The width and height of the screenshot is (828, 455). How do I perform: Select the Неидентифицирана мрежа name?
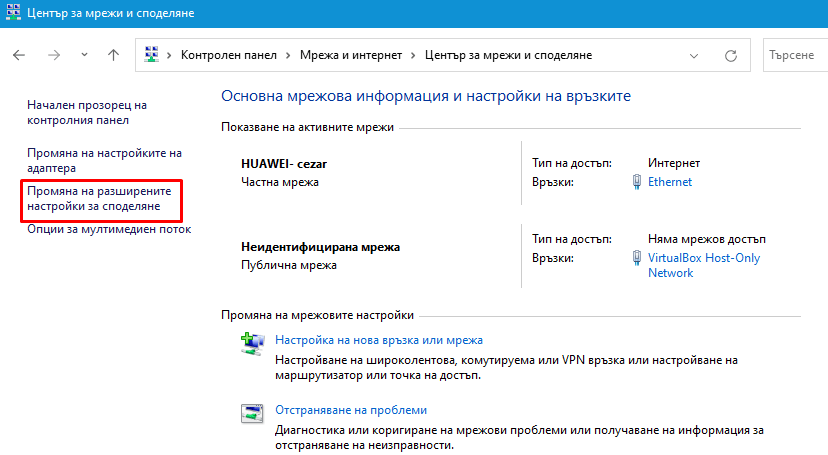pos(321,247)
